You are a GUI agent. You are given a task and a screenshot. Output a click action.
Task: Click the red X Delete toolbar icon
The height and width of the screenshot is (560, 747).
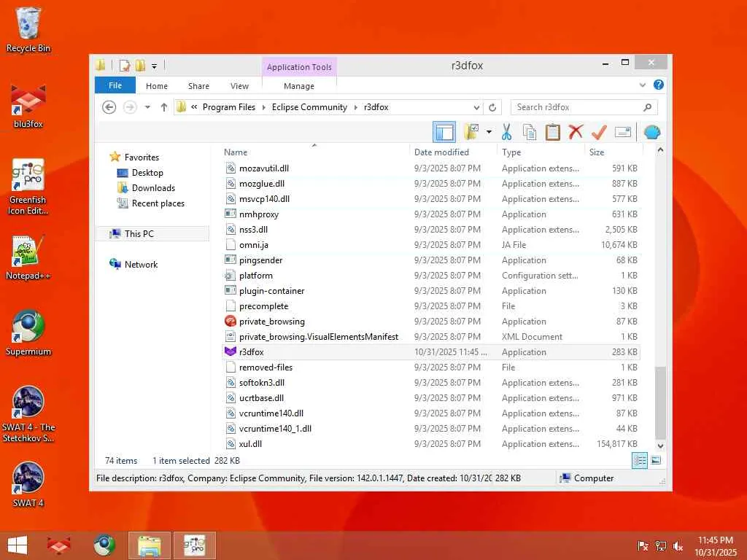576,131
